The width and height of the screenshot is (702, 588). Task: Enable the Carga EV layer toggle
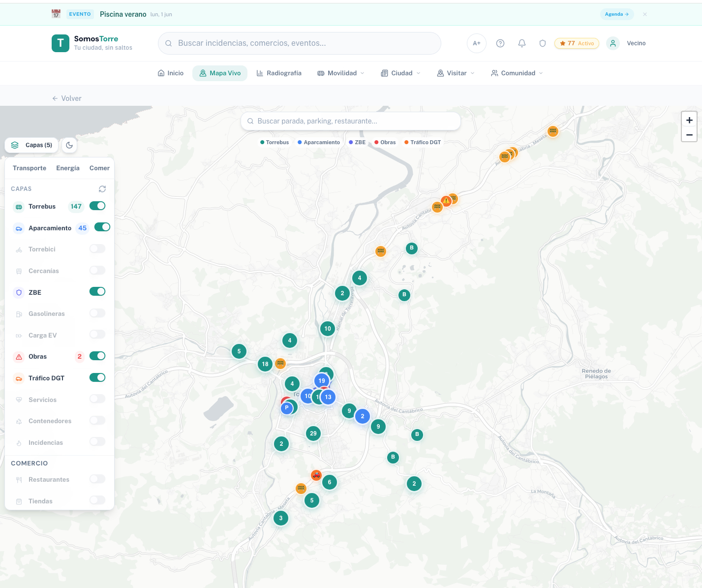(x=97, y=335)
